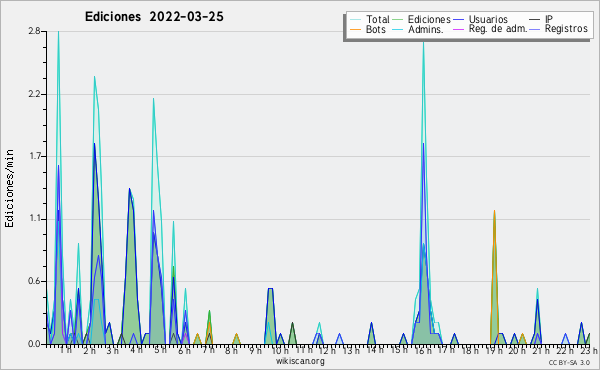600x370 pixels.
Task: Click the black IP legend line swatch
Action: coord(535,20)
